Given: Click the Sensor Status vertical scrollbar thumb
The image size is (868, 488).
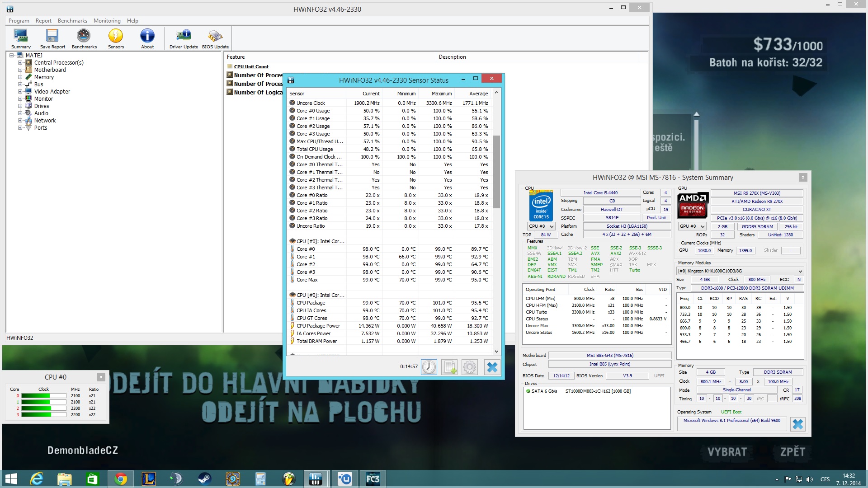Looking at the screenshot, I should click(496, 172).
